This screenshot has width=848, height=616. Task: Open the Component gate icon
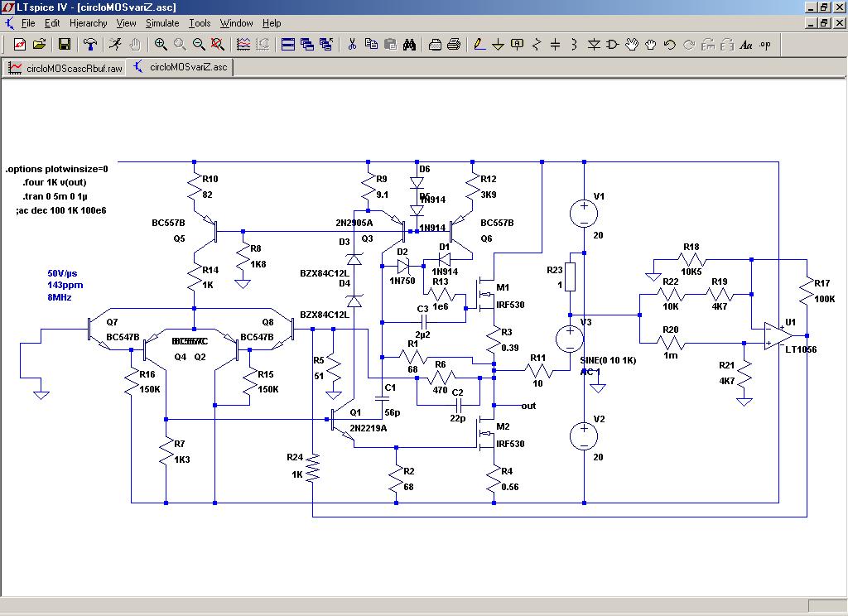tap(613, 45)
